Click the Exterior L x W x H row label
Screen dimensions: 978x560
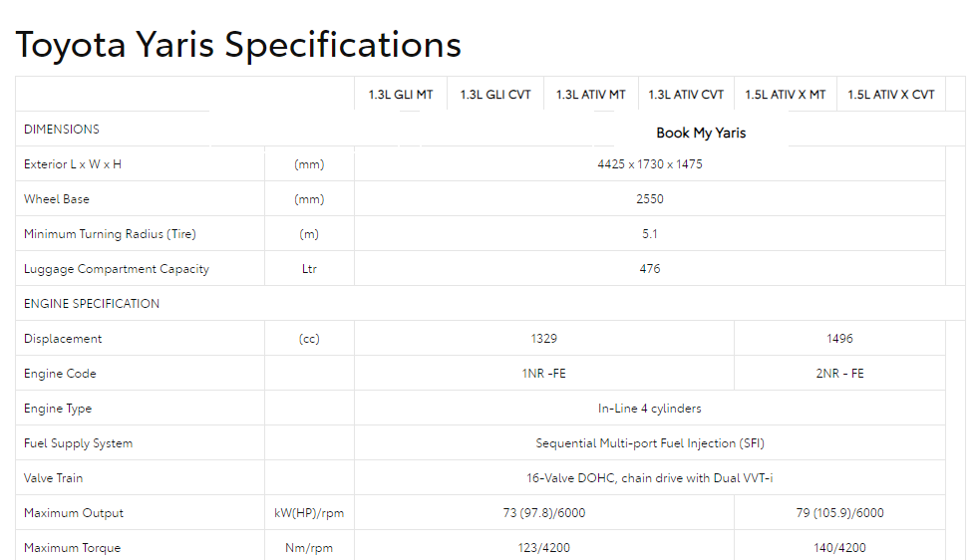click(73, 164)
